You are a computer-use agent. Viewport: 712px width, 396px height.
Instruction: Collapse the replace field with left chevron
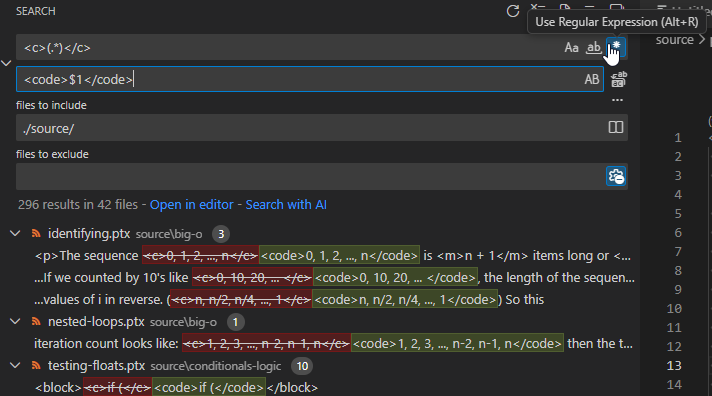tap(6, 63)
